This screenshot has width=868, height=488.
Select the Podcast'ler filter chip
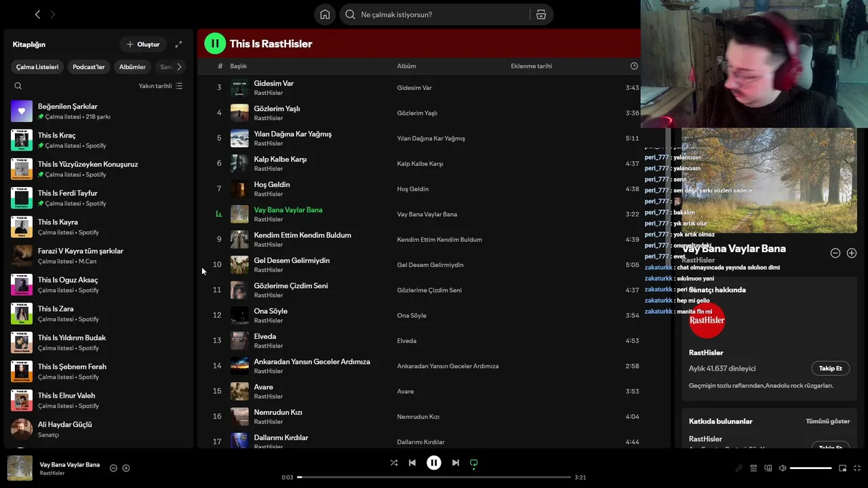coord(89,67)
